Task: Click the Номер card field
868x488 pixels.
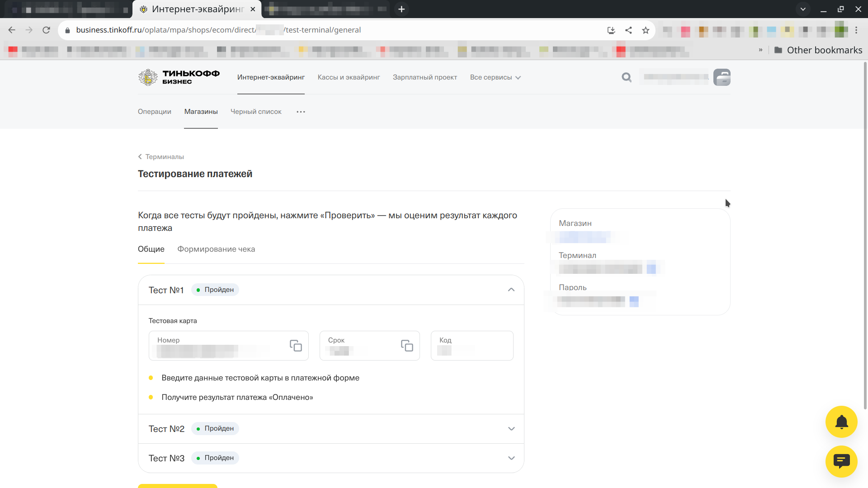Action: (229, 346)
